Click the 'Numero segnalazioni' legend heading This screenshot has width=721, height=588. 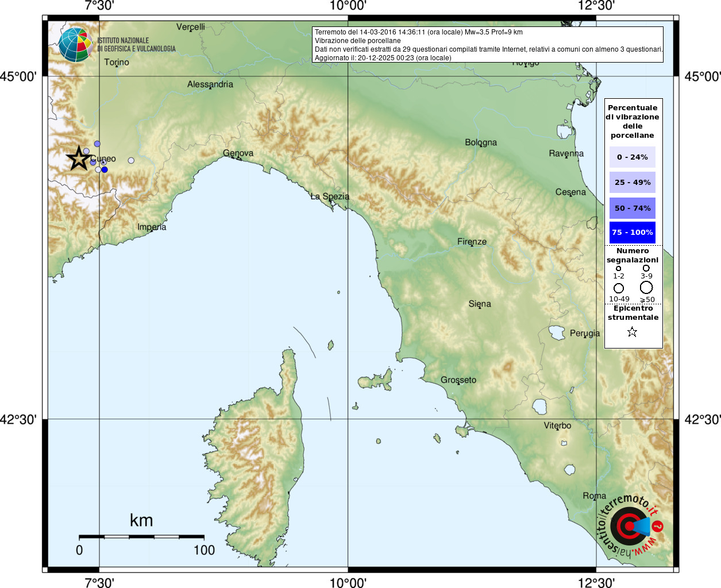[x=633, y=256]
